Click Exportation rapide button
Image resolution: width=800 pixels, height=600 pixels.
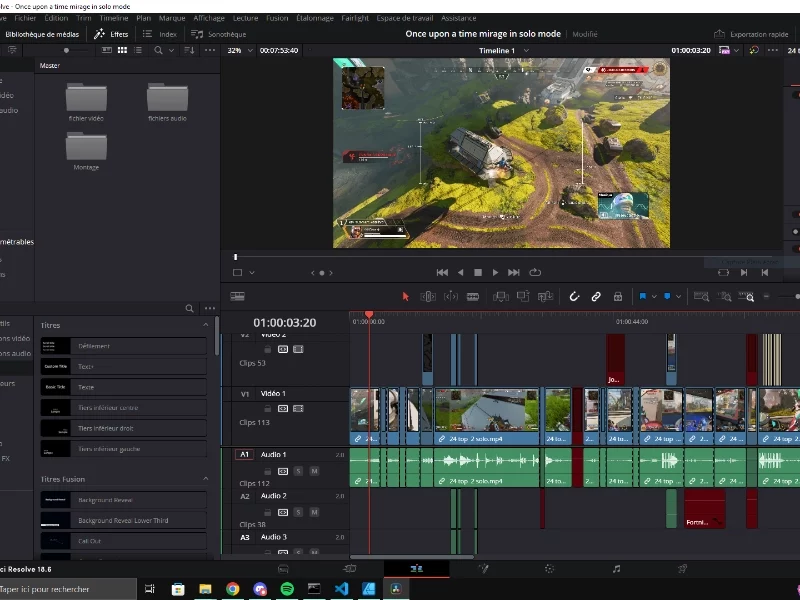[x=751, y=34]
